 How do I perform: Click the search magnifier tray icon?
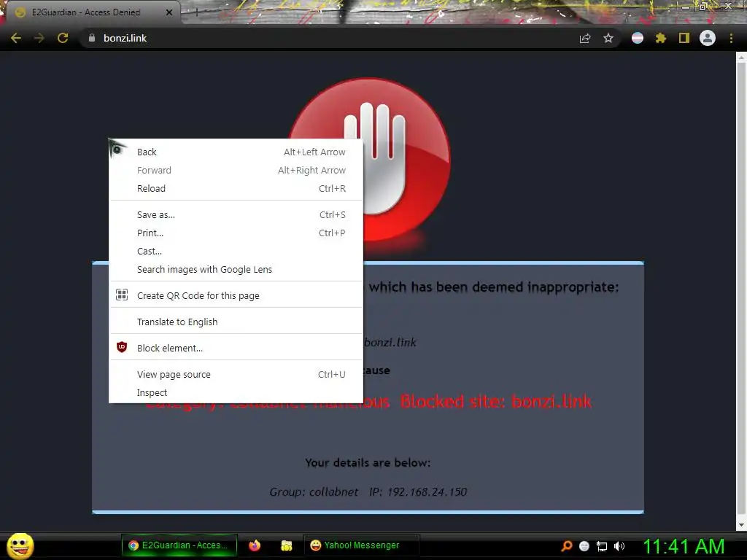(566, 545)
